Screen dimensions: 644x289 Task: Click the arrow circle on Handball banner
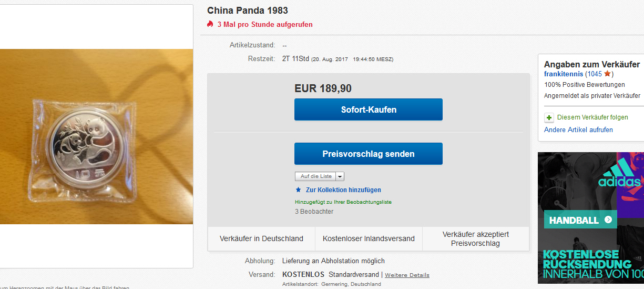click(x=608, y=220)
